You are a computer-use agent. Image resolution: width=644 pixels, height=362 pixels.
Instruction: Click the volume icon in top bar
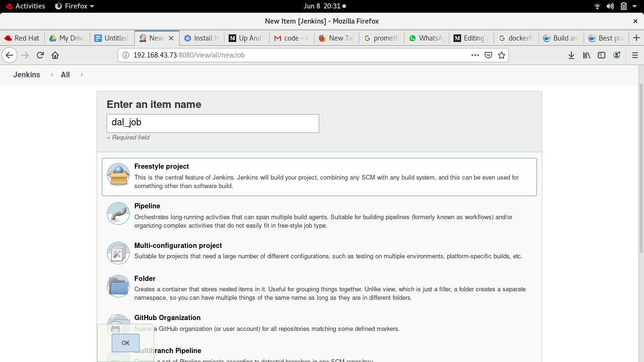coord(611,6)
